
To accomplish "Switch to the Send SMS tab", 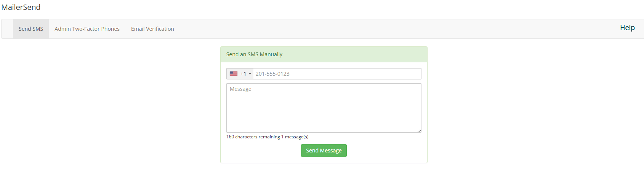I will [31, 29].
